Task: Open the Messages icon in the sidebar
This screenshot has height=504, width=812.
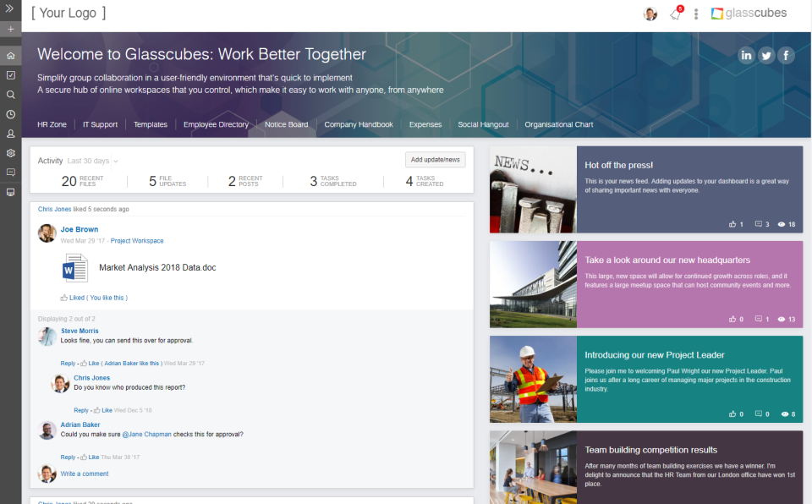Action: pos(10,173)
